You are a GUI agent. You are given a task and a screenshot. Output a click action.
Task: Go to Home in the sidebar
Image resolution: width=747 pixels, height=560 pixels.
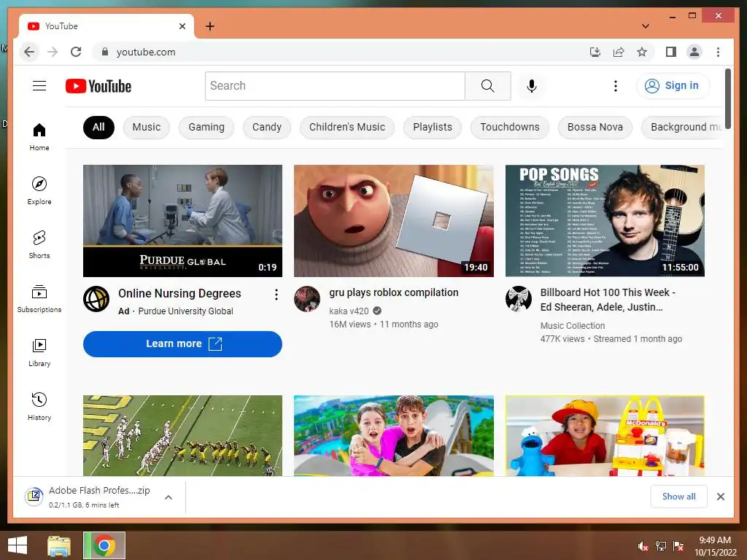point(39,137)
